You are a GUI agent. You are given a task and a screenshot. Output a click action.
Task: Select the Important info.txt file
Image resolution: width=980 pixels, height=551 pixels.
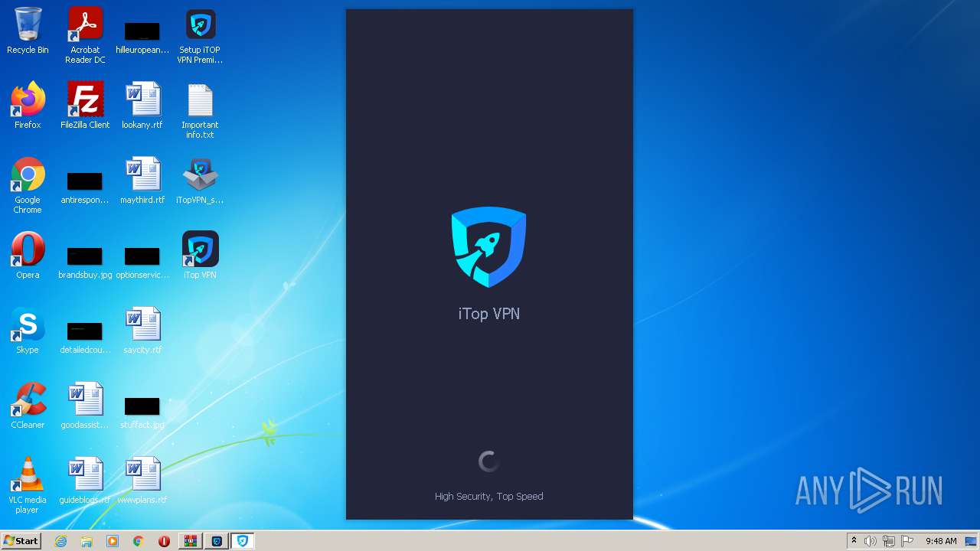pyautogui.click(x=200, y=110)
